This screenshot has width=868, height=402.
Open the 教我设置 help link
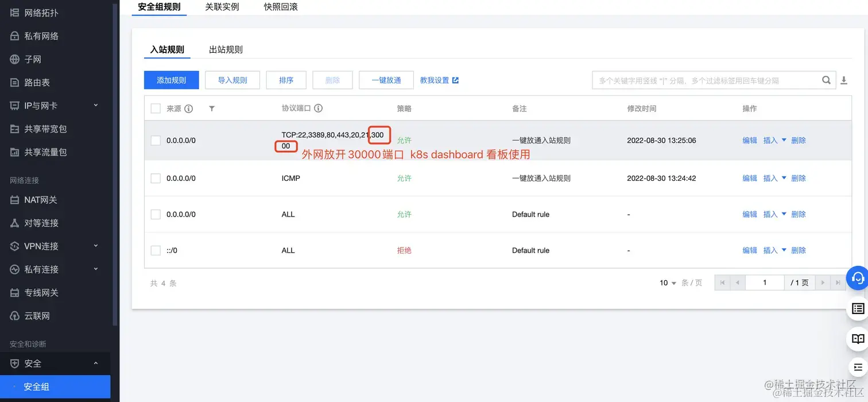[439, 80]
